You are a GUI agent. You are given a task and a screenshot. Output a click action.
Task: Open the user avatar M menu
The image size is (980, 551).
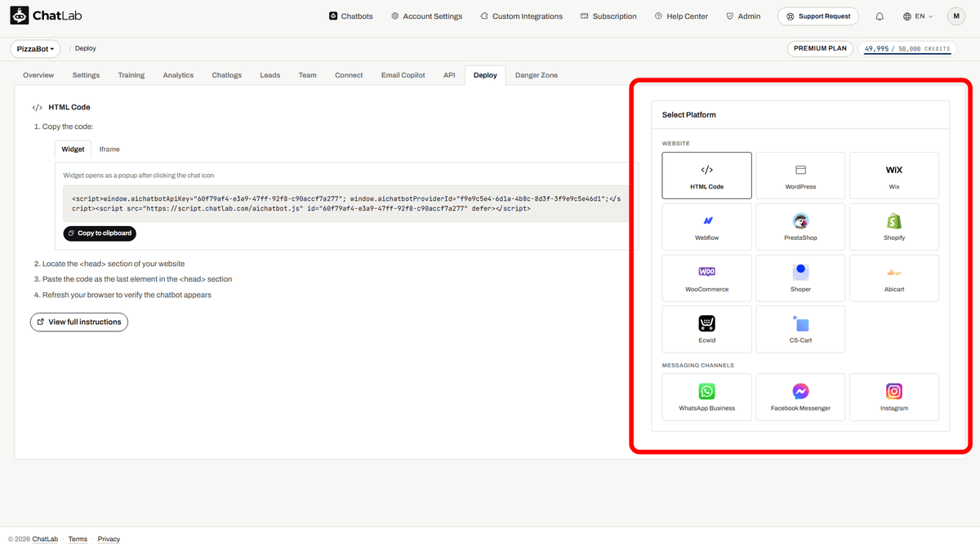[x=956, y=16]
